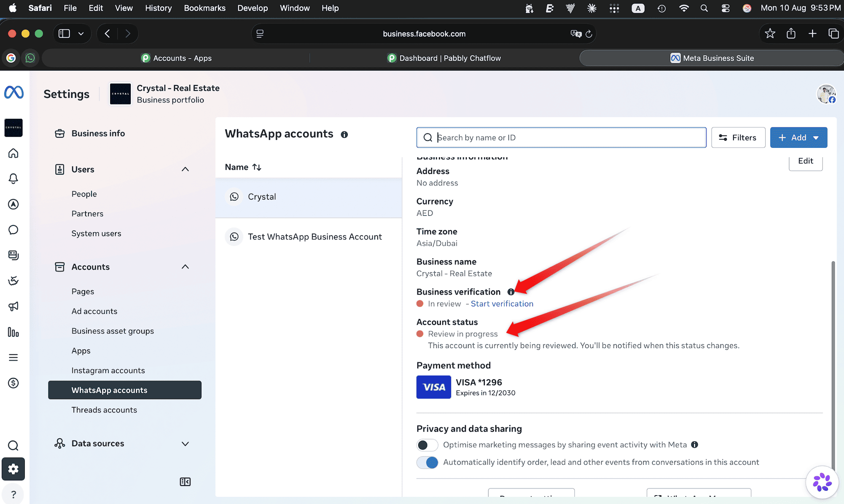844x504 pixels.
Task: Click the Name sort arrows icon
Action: [x=257, y=167]
